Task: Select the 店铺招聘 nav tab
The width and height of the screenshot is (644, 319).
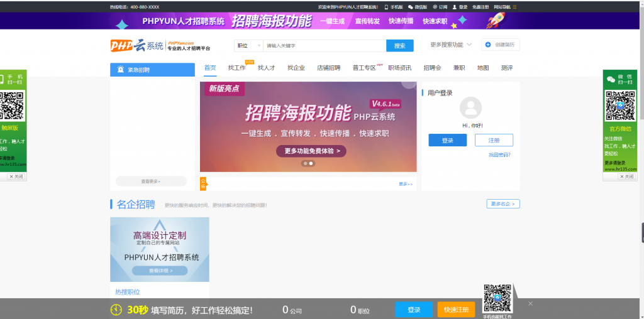Action: tap(328, 68)
